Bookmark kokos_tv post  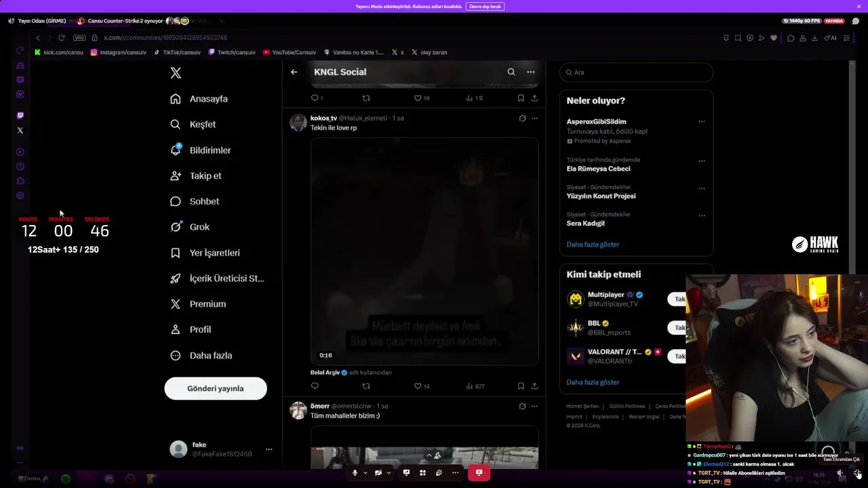[x=521, y=386]
